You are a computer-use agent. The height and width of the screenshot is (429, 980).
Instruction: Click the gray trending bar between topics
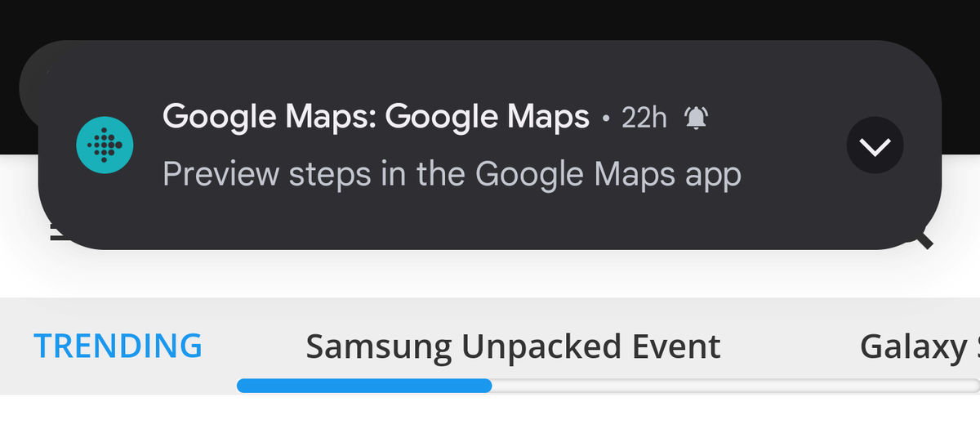(788, 346)
